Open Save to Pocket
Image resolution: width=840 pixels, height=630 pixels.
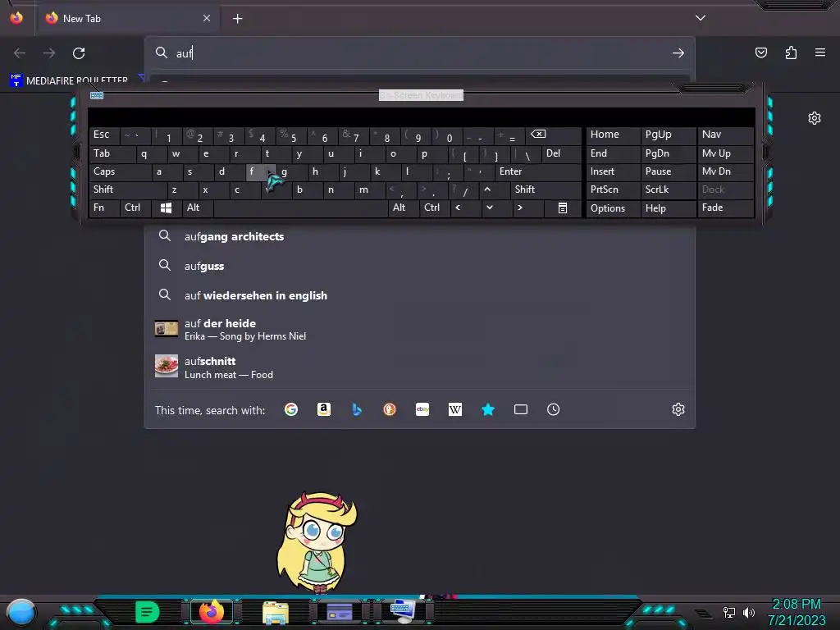tap(760, 52)
